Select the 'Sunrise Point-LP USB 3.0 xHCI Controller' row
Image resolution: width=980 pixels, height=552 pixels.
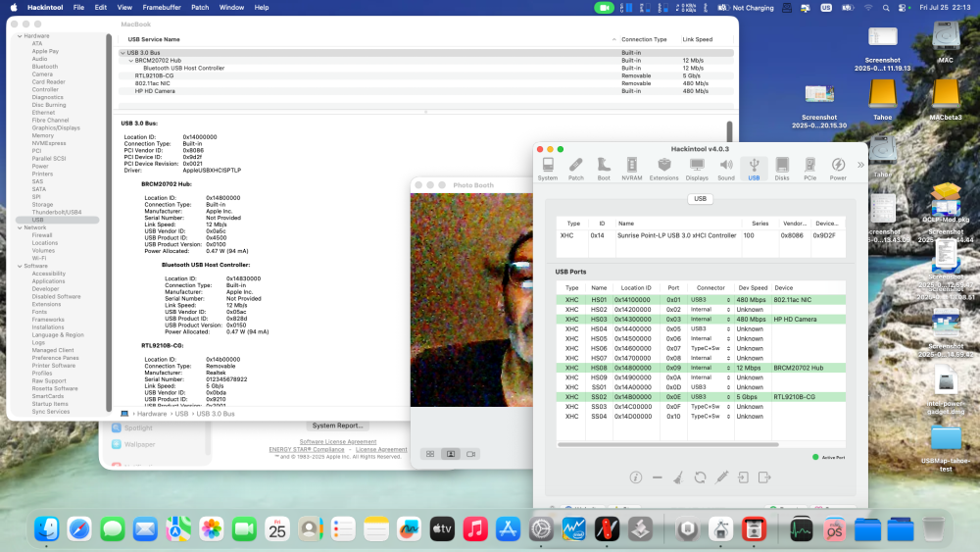pos(701,235)
